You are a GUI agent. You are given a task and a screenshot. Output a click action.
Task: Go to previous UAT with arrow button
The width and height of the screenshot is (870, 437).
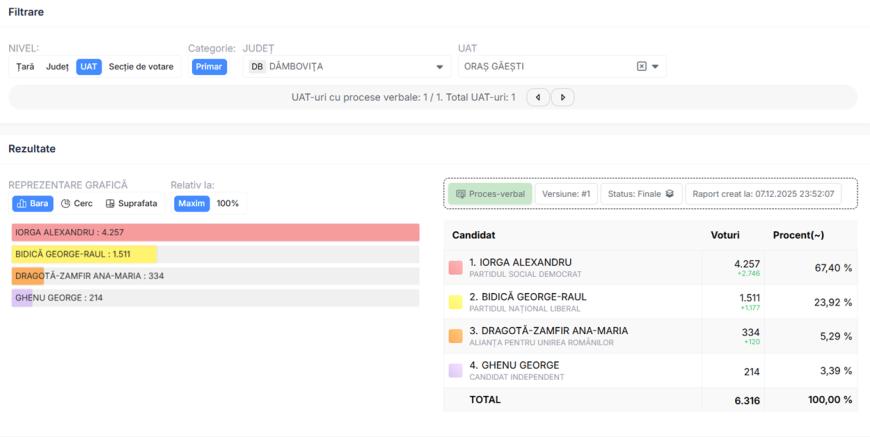(x=538, y=97)
